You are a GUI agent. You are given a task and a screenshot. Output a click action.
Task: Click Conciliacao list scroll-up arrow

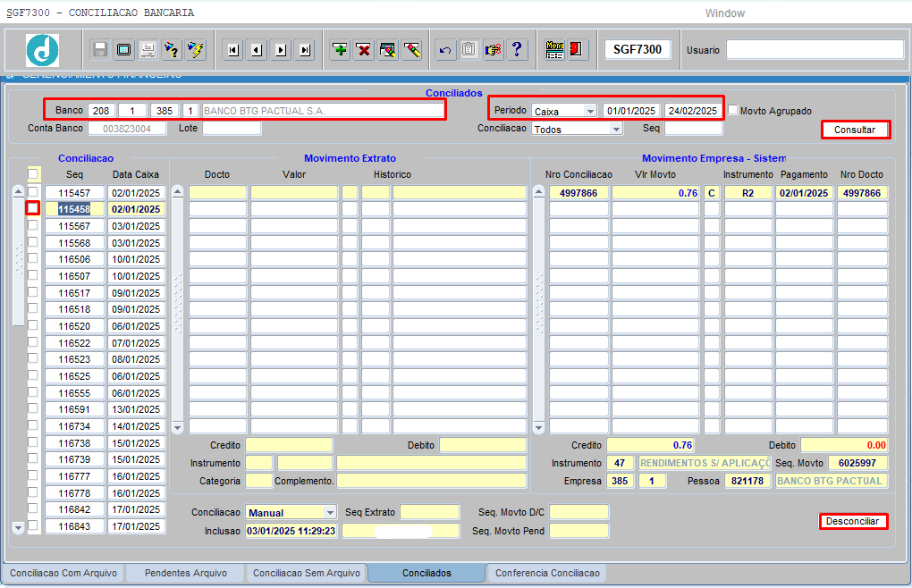(x=18, y=191)
